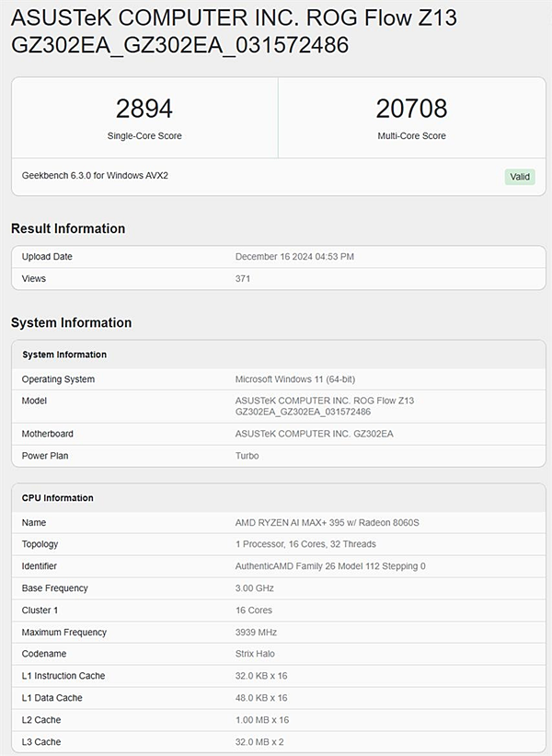The image size is (552, 756).
Task: Select Microsoft Windows 11 (64-bit) value
Action: (294, 379)
